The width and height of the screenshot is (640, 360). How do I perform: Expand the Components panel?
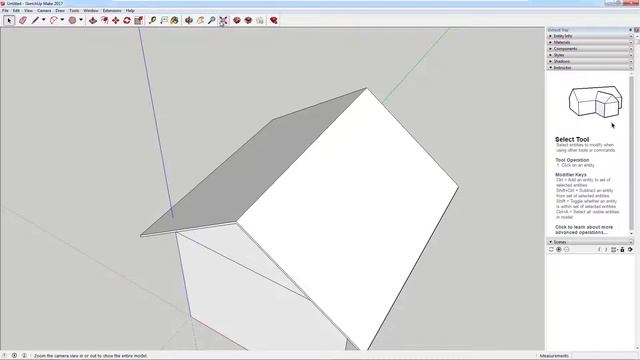click(589, 49)
